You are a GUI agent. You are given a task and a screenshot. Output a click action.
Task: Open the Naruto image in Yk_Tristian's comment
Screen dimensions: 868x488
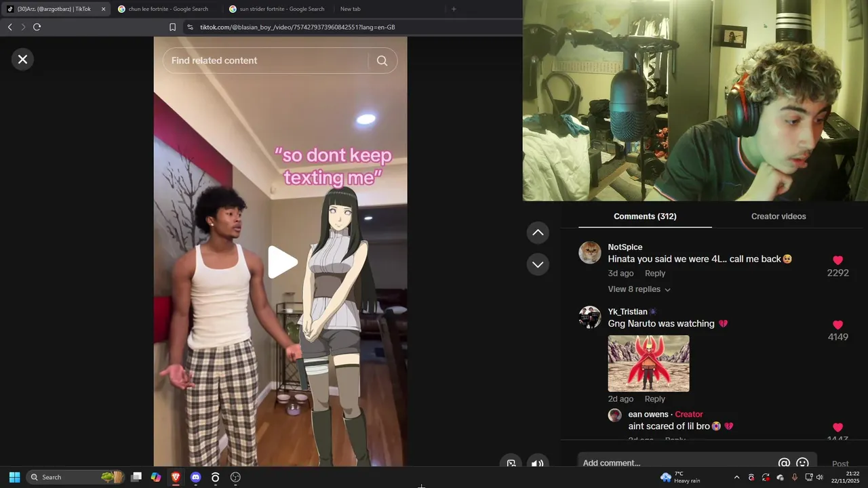[648, 363]
